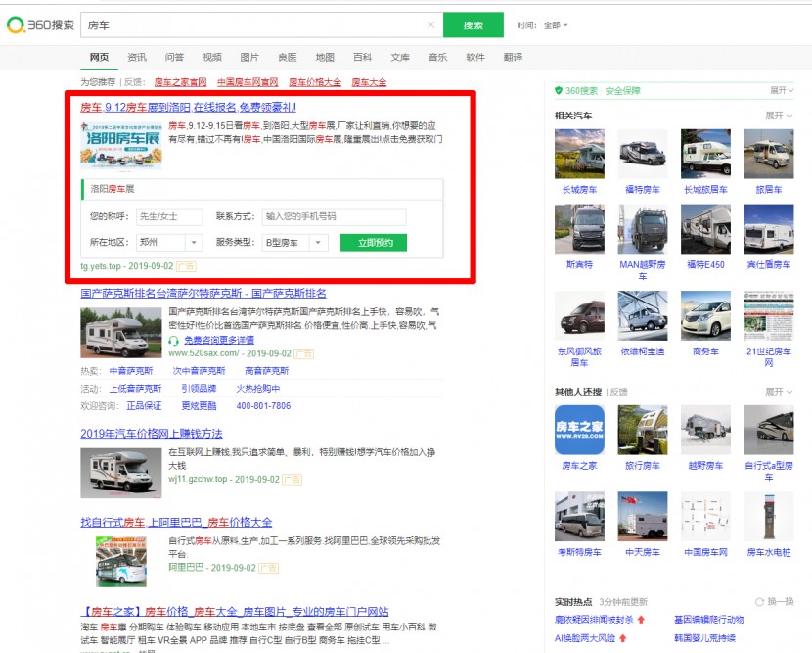Clear the search box with the X icon
Viewport: 812px width, 653px height.
tap(431, 25)
